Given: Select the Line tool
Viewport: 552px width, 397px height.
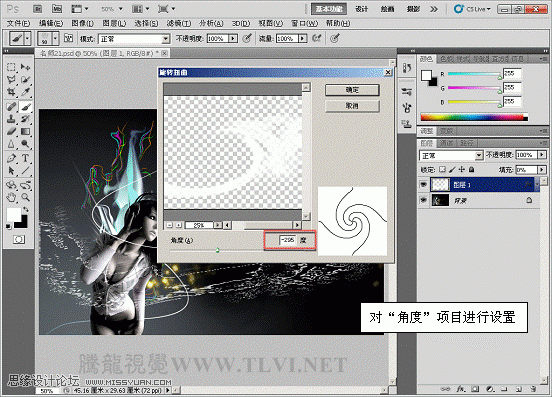Looking at the screenshot, I should click(25, 171).
